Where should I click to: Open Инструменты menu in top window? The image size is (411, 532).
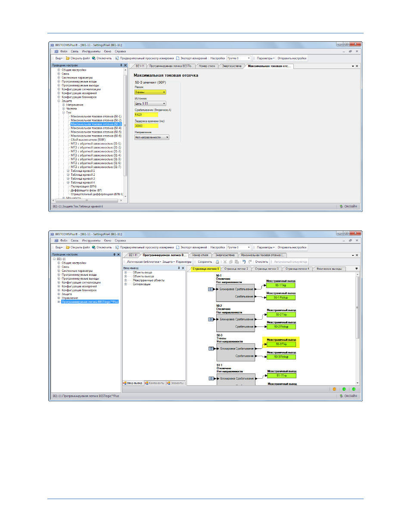click(x=91, y=51)
